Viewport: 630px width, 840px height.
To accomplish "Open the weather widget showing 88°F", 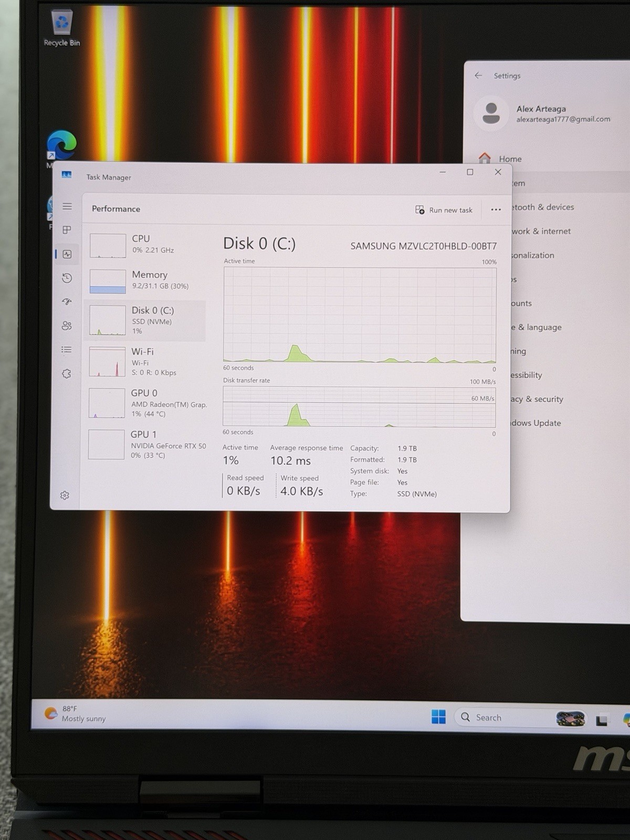I will coord(75,714).
